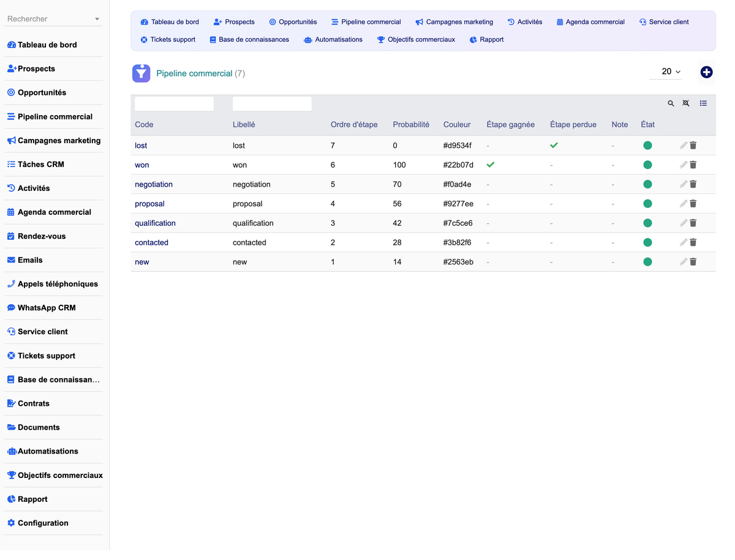The width and height of the screenshot is (735, 560).
Task: Open Prospects in top navigation
Action: pos(234,22)
